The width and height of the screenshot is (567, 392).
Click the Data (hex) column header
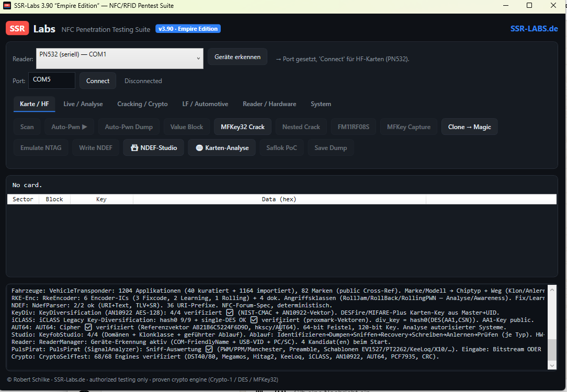click(279, 199)
